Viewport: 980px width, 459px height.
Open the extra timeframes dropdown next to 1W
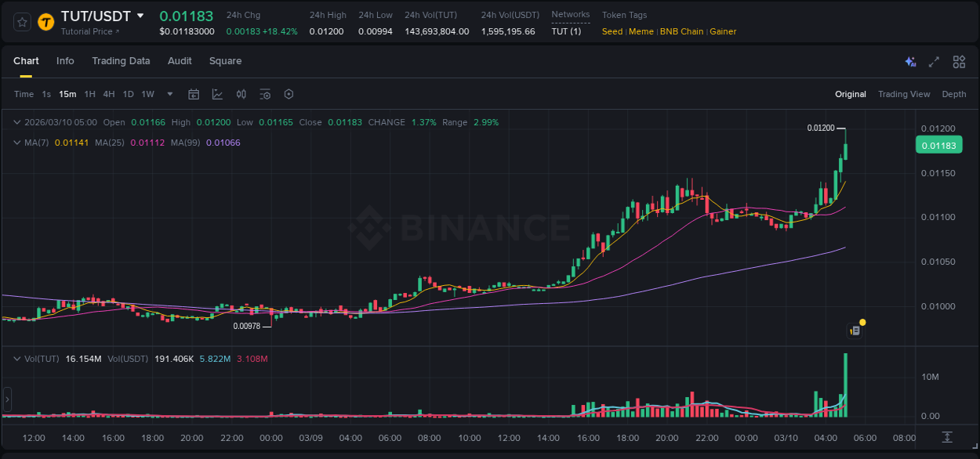(x=168, y=94)
